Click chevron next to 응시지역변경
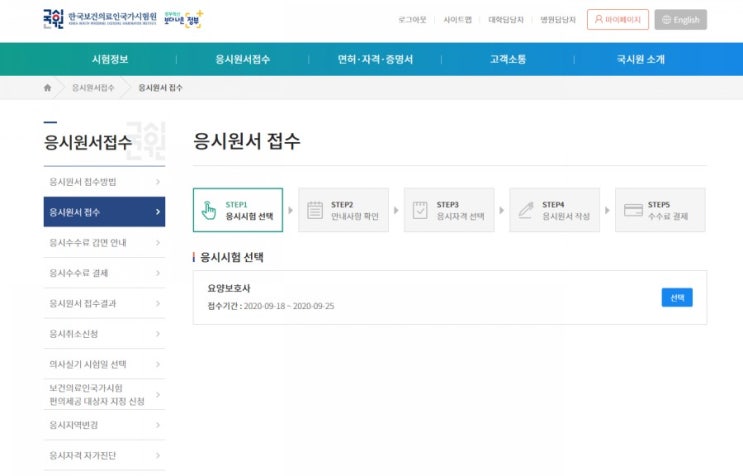The height and width of the screenshot is (476, 743). tap(158, 425)
